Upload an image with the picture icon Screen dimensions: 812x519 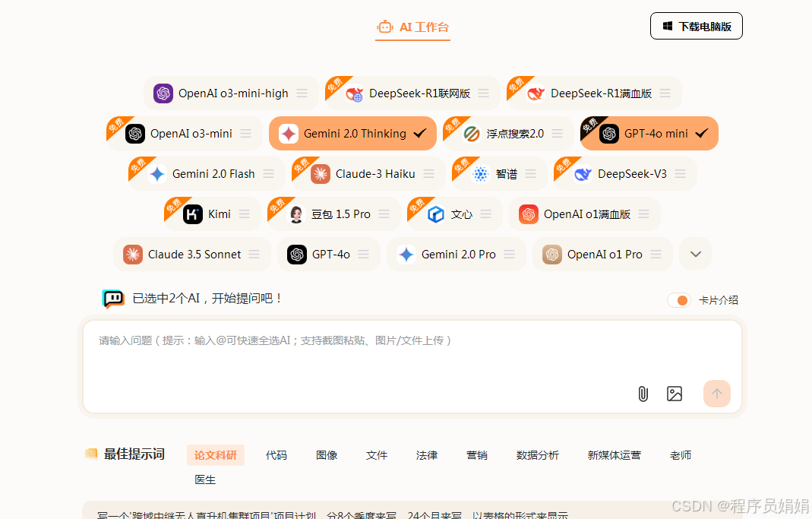point(675,394)
